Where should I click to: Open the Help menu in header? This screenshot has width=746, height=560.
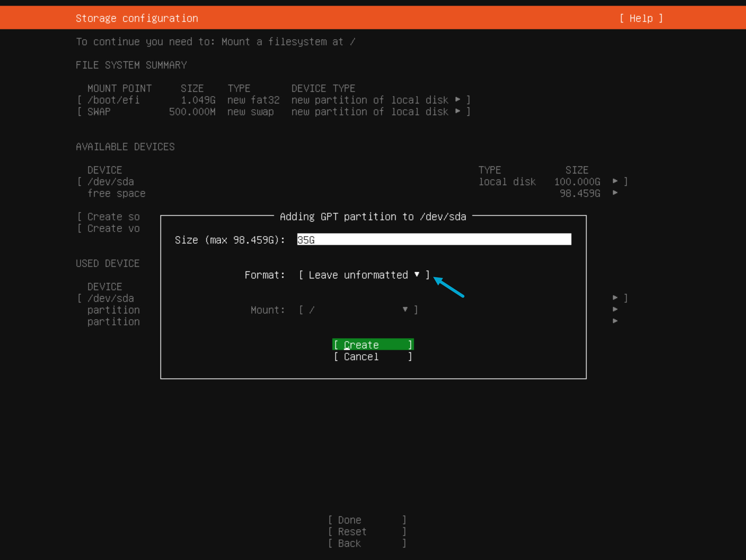[x=641, y=18]
